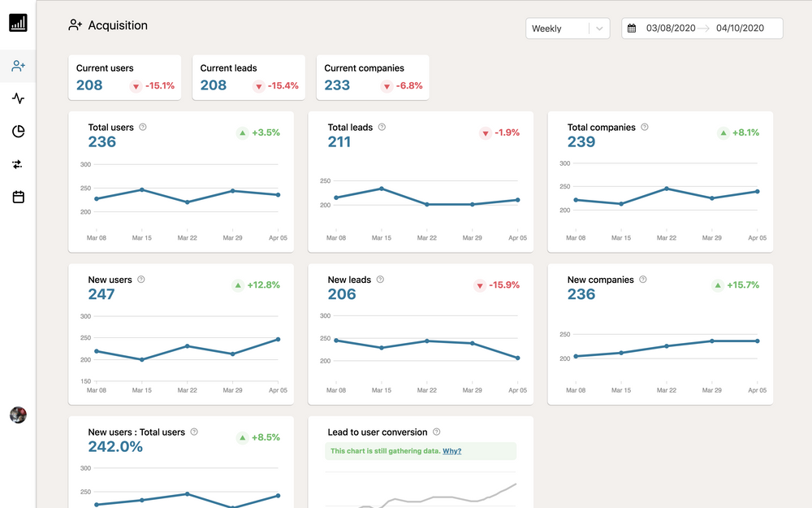The image size is (812, 508).
Task: Open the Weekly frequency dropdown
Action: pyautogui.click(x=567, y=28)
